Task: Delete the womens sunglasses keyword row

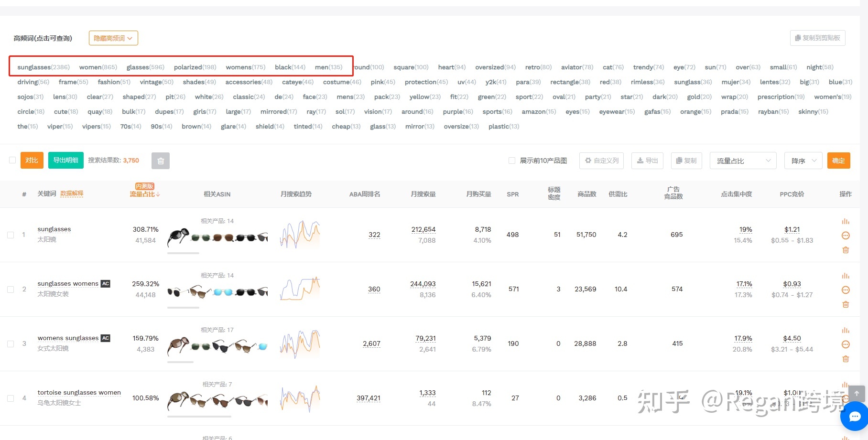Action: tap(846, 359)
